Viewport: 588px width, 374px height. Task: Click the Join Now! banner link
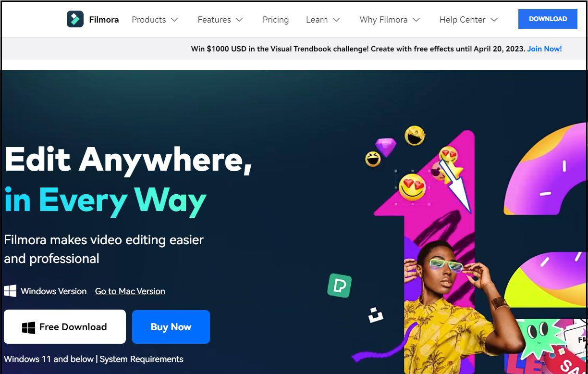coord(544,49)
